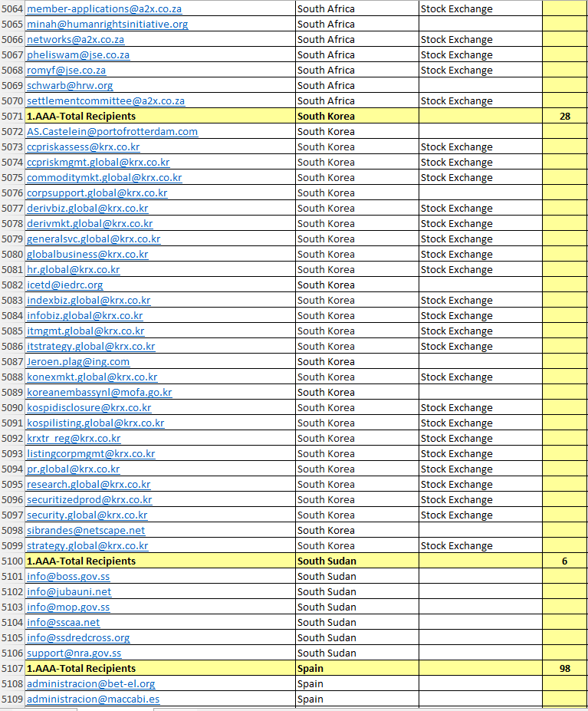Open ccpriskmgmt.global@krx.co.kr link

[98, 163]
